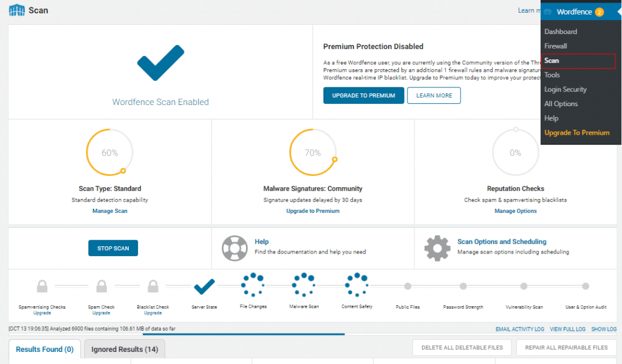
Task: Click Upgrade To Premium menu entry
Action: click(x=577, y=133)
